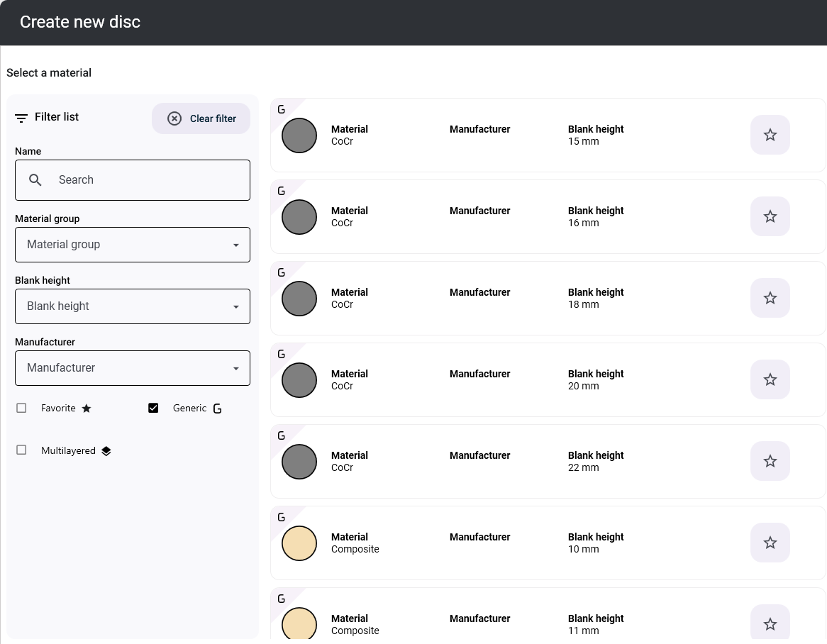Open the Material group dropdown
The width and height of the screenshot is (827, 644).
(133, 245)
